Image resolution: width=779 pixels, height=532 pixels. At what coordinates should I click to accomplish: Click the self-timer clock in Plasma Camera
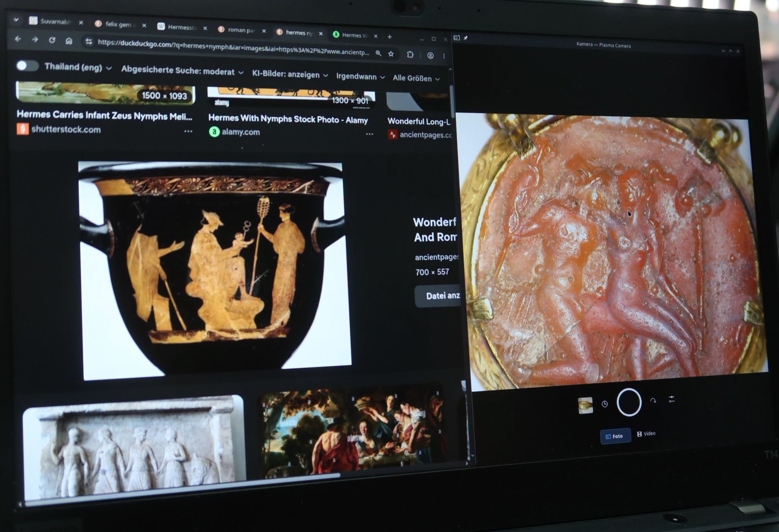605,404
